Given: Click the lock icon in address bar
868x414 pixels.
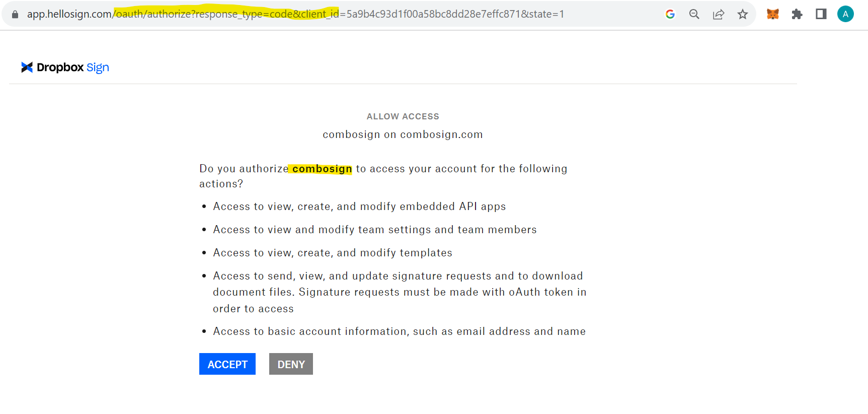Looking at the screenshot, I should click(15, 14).
